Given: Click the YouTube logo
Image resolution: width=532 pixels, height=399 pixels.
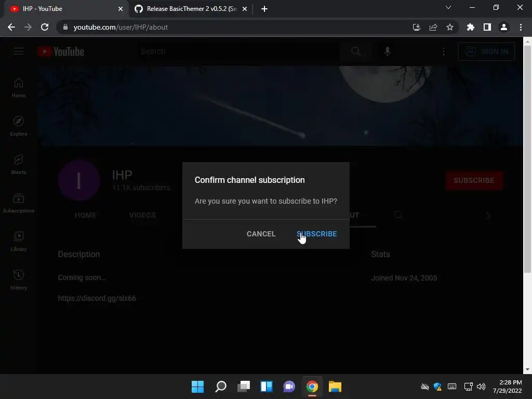Looking at the screenshot, I should [x=61, y=51].
